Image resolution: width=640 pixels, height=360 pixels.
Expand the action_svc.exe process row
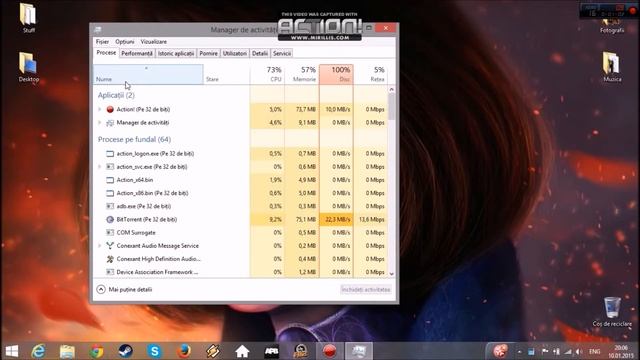[x=100, y=167]
